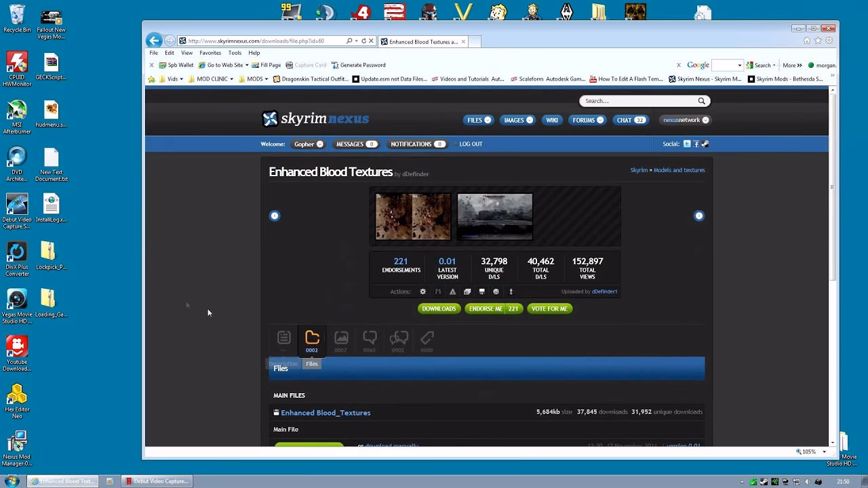The height and width of the screenshot is (488, 868).
Task: Expand the MODS favorites folder
Action: 254,79
